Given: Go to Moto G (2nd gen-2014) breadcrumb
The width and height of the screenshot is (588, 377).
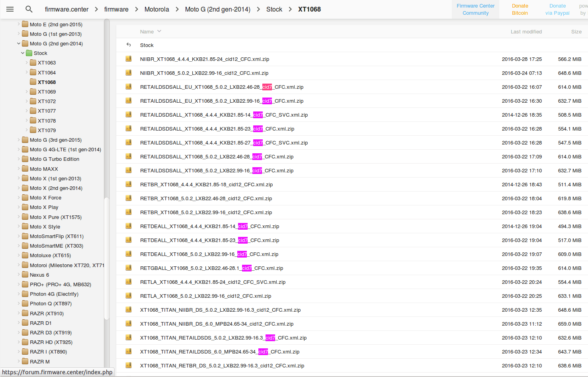Looking at the screenshot, I should pos(218,9).
